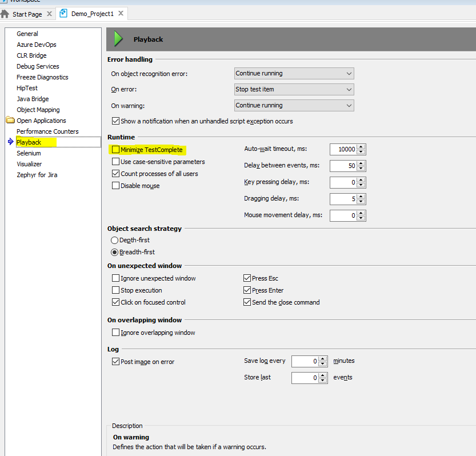Select the Demo_Project1 tab

91,13
